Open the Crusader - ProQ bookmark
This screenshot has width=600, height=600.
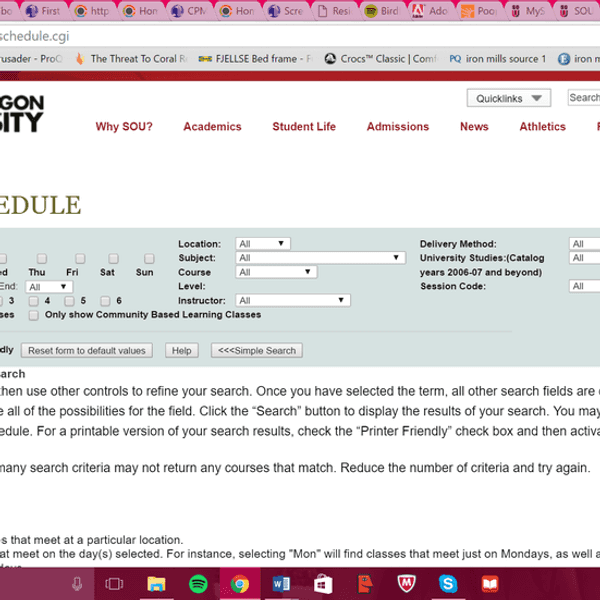pos(31,59)
